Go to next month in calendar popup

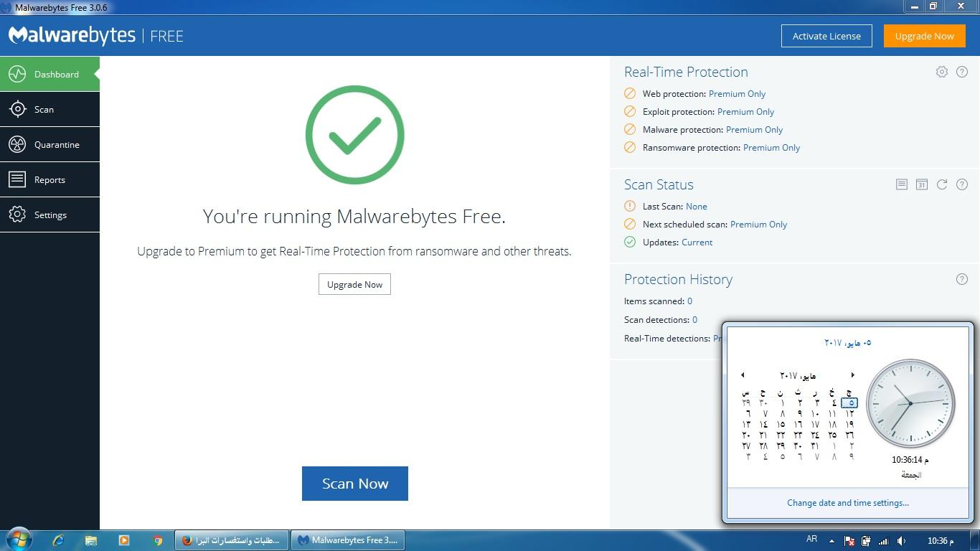pyautogui.click(x=852, y=375)
